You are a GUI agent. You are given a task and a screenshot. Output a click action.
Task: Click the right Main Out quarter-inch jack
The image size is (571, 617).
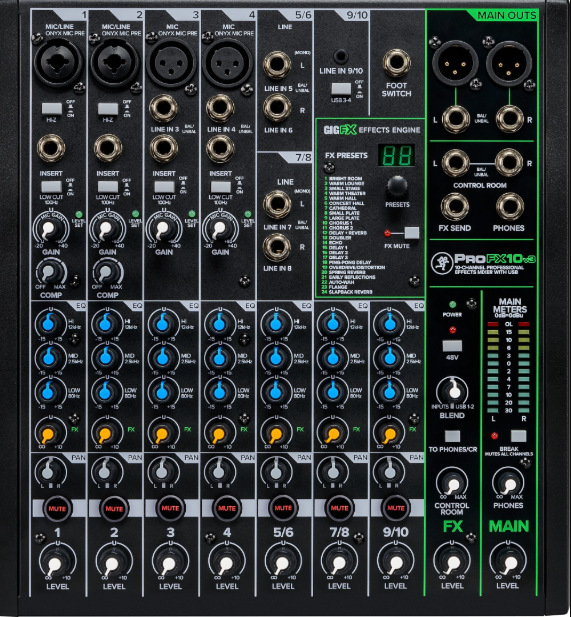tap(509, 119)
